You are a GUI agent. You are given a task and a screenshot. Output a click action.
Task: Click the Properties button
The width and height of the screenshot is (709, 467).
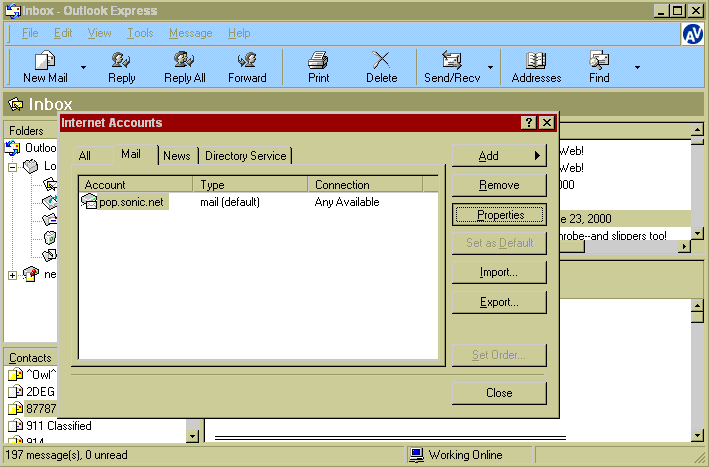coord(499,215)
